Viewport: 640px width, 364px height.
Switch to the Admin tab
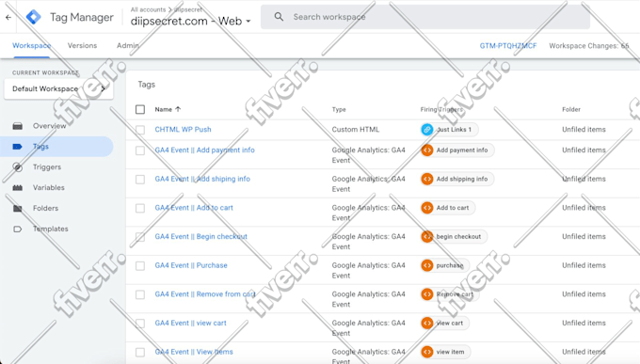point(128,45)
